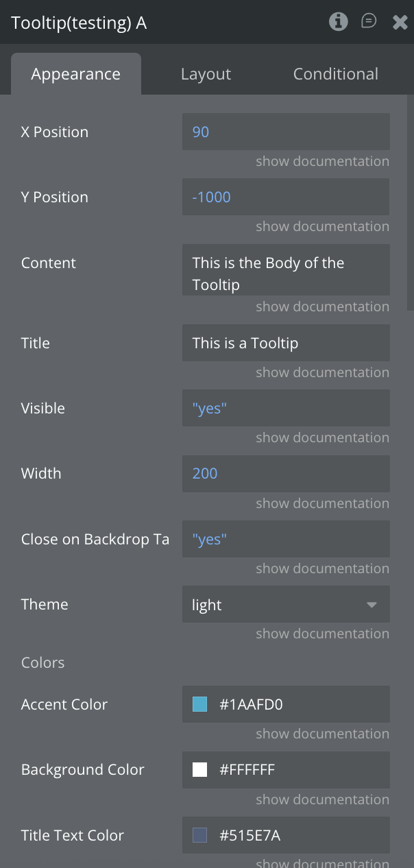The height and width of the screenshot is (868, 414).
Task: Open the Background Color white swatch
Action: (199, 770)
